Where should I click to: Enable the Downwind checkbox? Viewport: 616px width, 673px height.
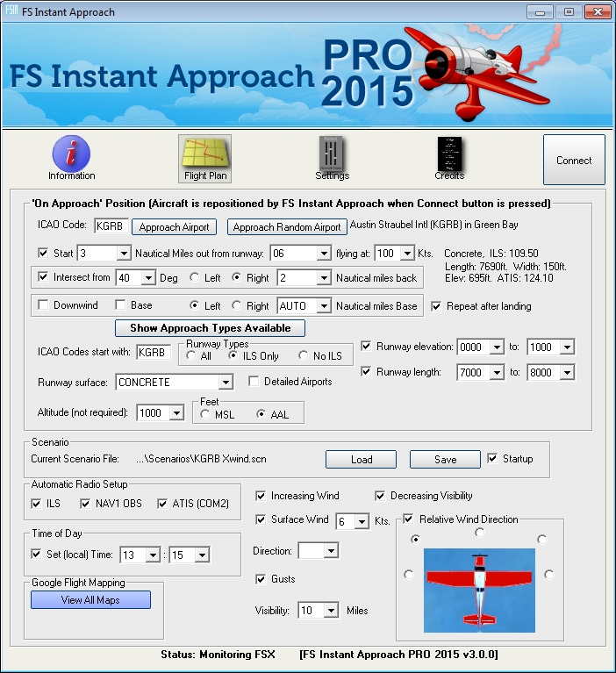pyautogui.click(x=43, y=304)
